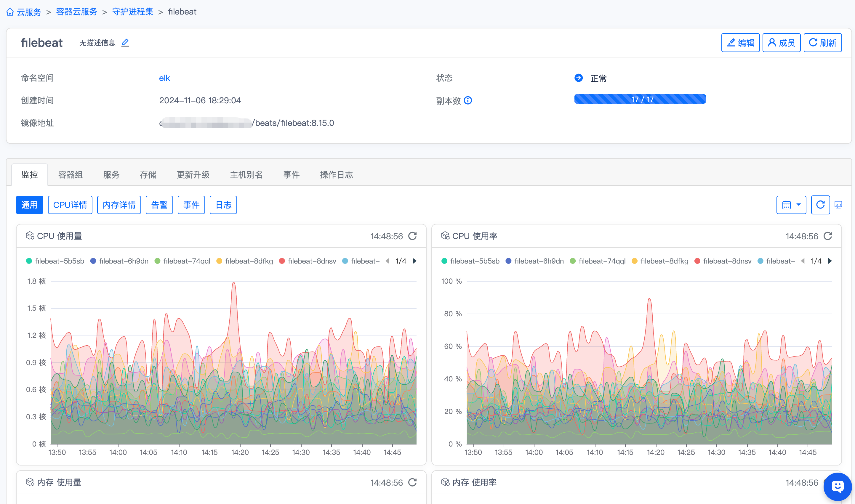Go to next legend page in CPU 使用率
Viewport: 855px width, 504px height.
pyautogui.click(x=830, y=261)
